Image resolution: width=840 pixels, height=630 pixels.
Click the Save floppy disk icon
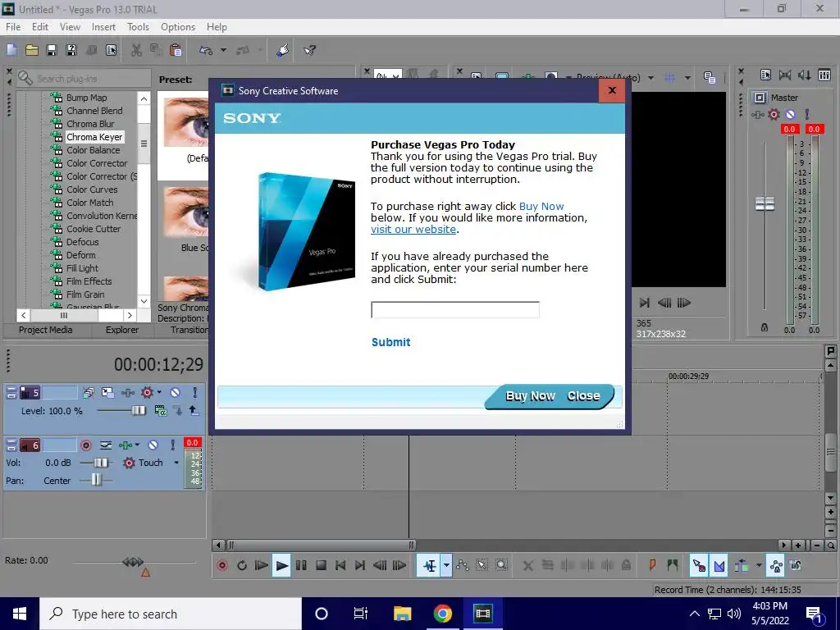click(52, 50)
